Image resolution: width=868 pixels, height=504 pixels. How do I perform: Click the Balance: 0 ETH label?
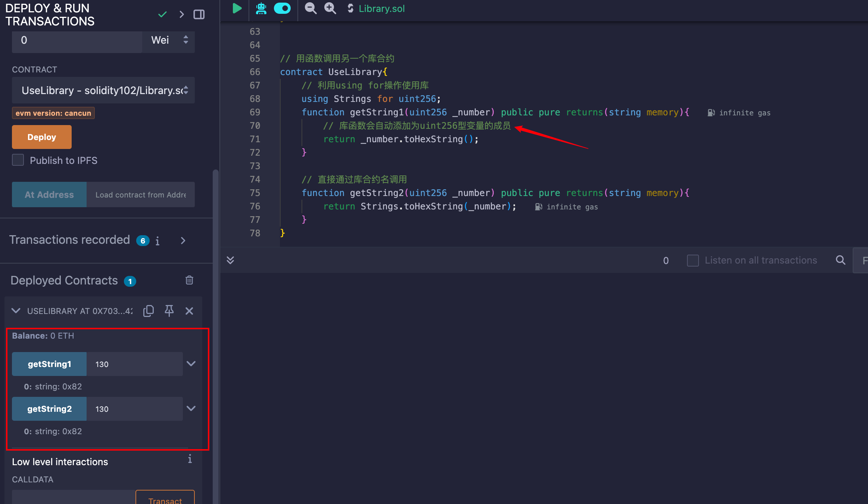pos(43,336)
